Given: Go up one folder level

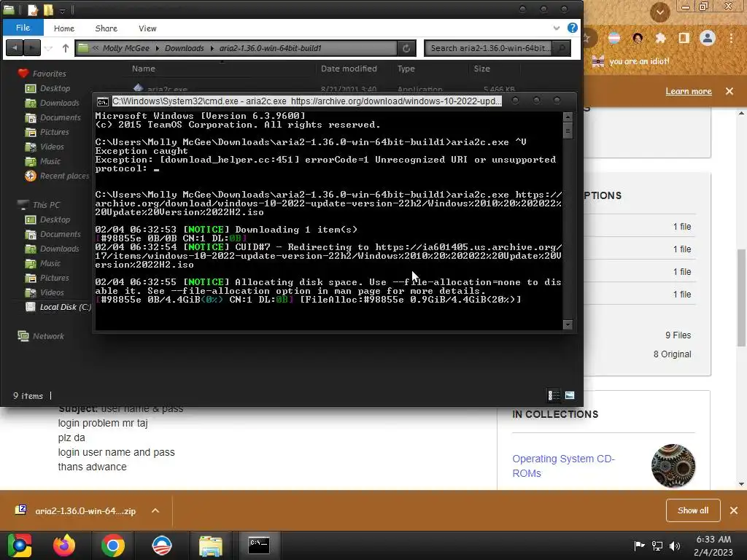Looking at the screenshot, I should 65,48.
